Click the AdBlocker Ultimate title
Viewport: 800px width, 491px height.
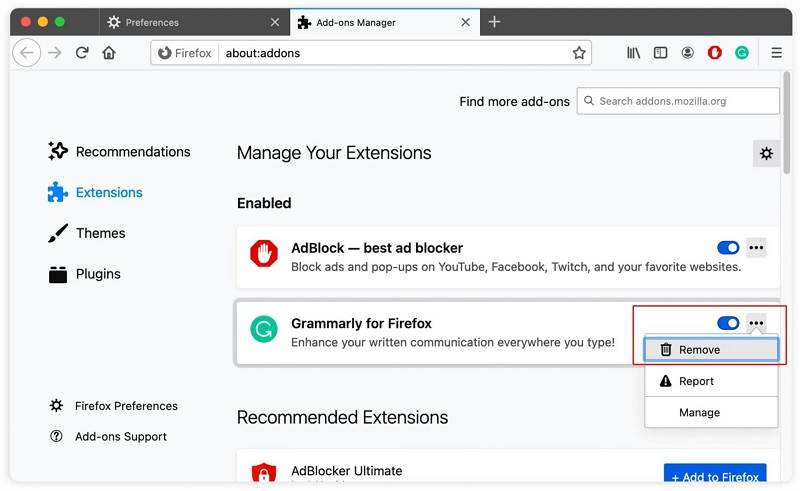coord(346,471)
